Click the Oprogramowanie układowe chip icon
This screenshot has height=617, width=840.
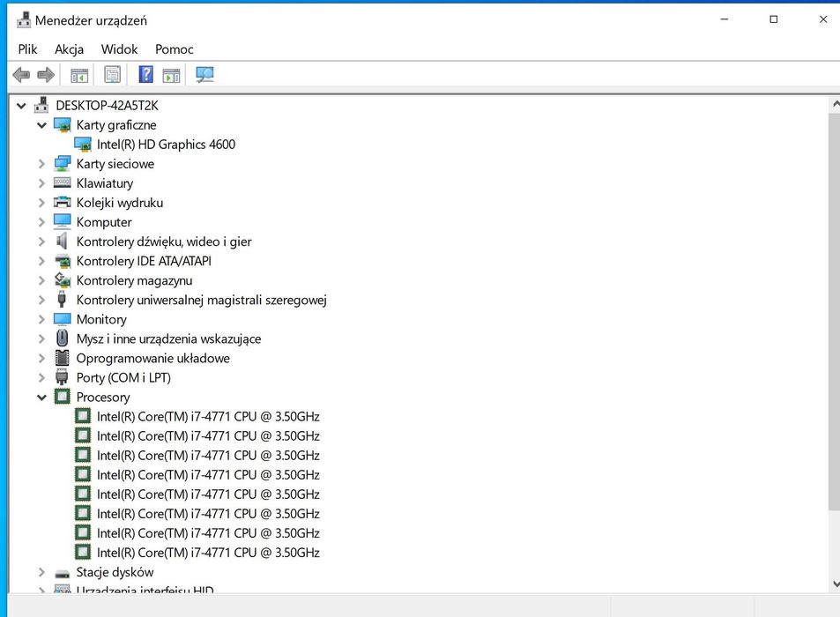click(63, 358)
